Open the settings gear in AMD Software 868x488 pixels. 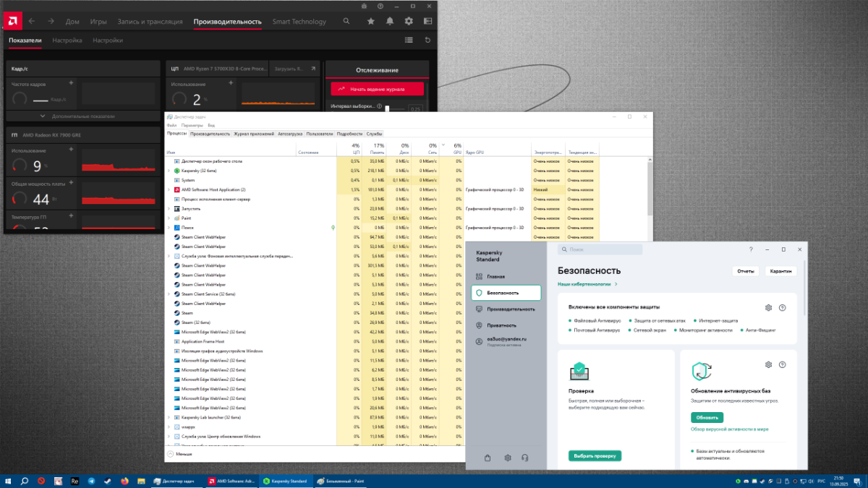[409, 22]
